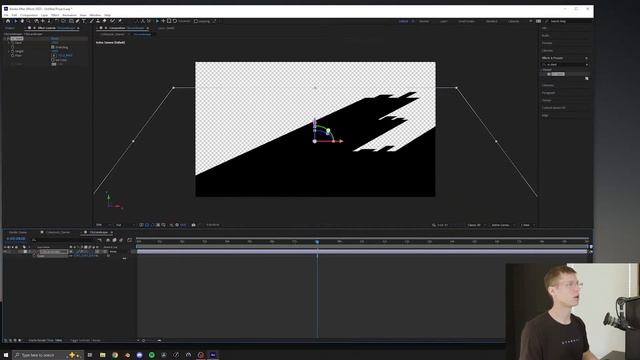Select the Rectangle shape tool
This screenshot has height=360, width=640.
click(71, 21)
